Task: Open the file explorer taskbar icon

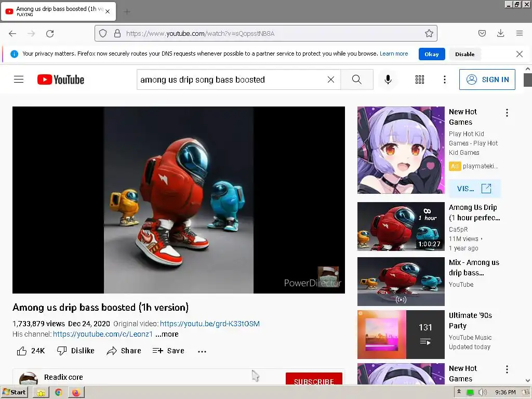Action: coord(41,393)
